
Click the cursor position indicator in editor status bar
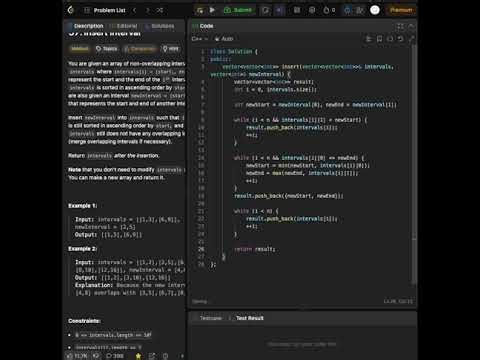click(x=398, y=301)
